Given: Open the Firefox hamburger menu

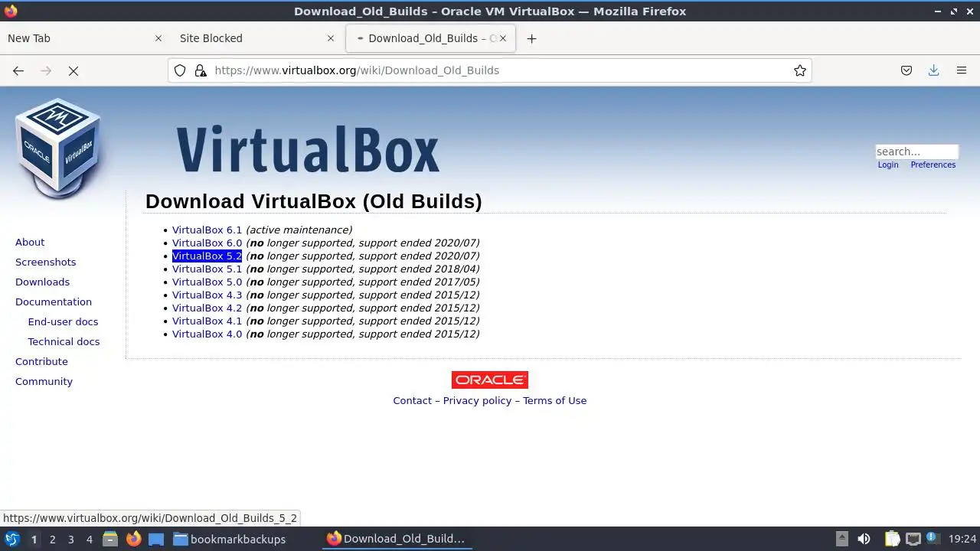Looking at the screenshot, I should tap(962, 70).
